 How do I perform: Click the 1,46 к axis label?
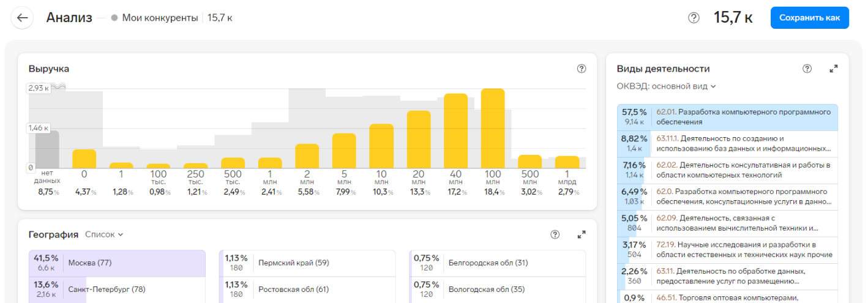pos(39,129)
